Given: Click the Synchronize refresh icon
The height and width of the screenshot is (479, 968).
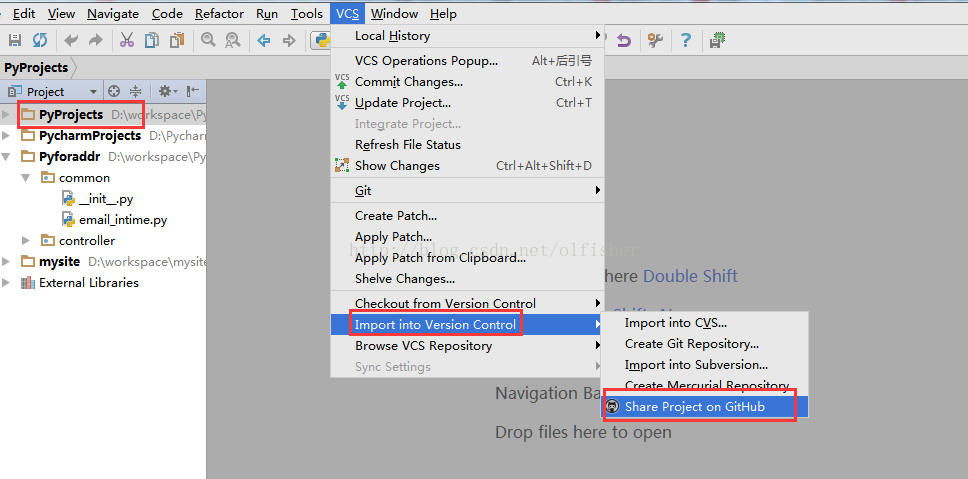Looking at the screenshot, I should tap(40, 41).
